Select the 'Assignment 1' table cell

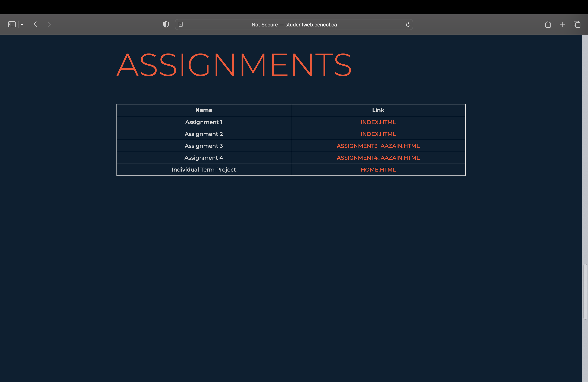(x=204, y=122)
